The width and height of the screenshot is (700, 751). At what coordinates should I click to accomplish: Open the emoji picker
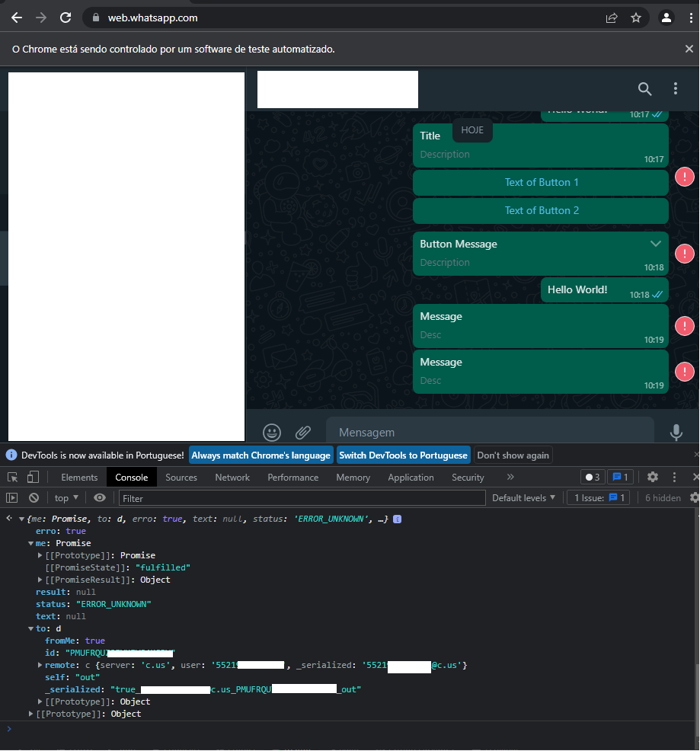coord(272,433)
